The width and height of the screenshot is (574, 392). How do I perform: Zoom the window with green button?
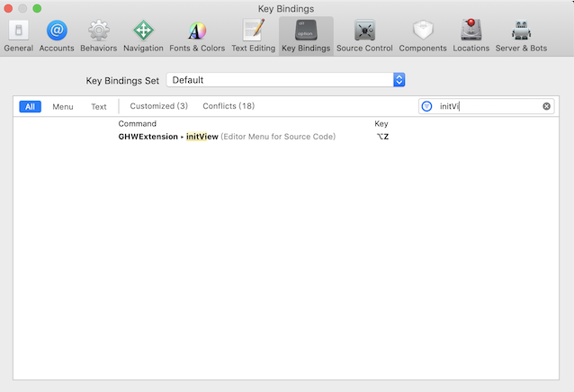coord(37,8)
